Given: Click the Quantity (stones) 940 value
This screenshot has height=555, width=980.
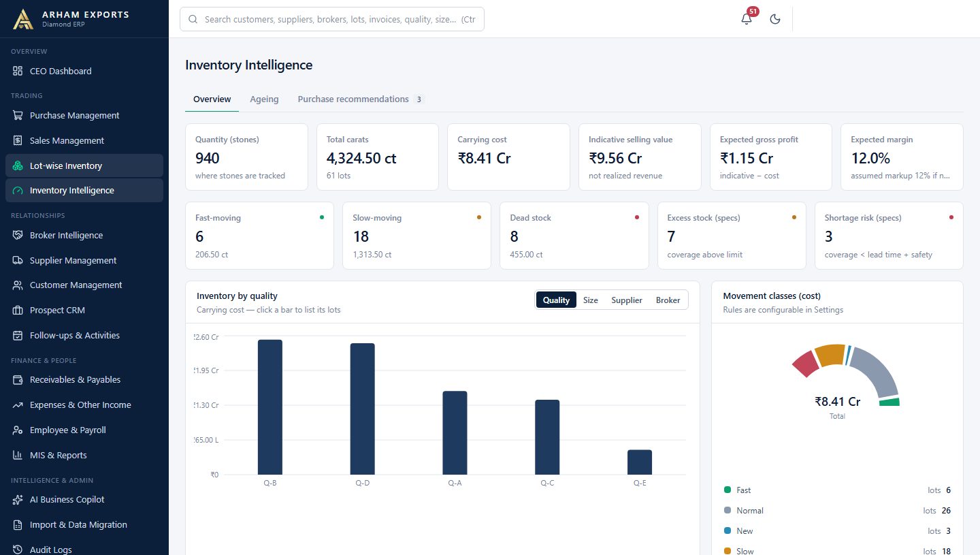Looking at the screenshot, I should pos(208,158).
